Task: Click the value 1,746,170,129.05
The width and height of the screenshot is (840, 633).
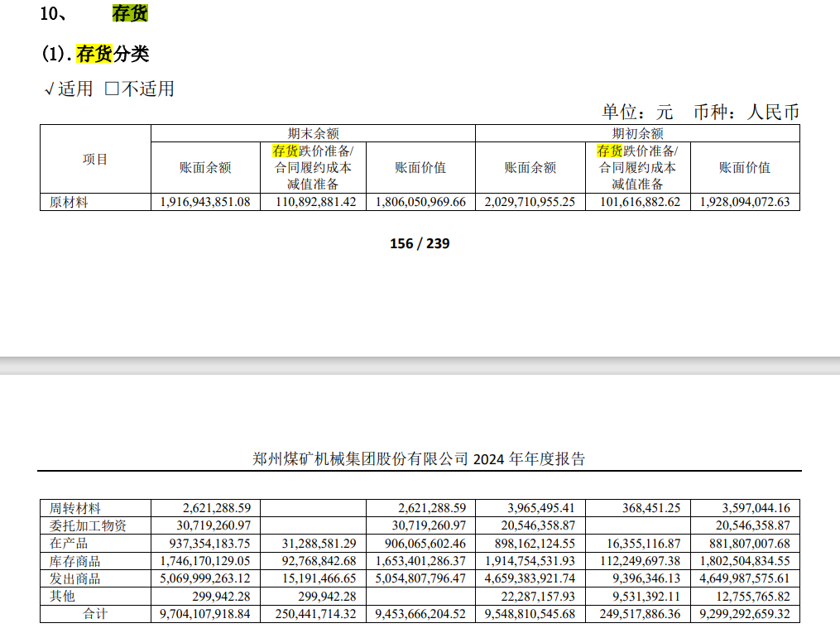Action: (x=205, y=561)
